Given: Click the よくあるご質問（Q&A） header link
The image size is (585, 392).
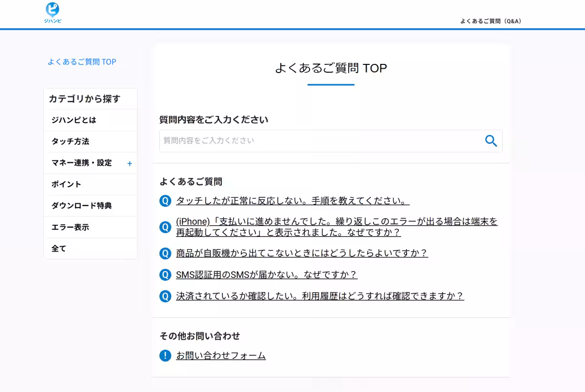Looking at the screenshot, I should pyautogui.click(x=490, y=21).
